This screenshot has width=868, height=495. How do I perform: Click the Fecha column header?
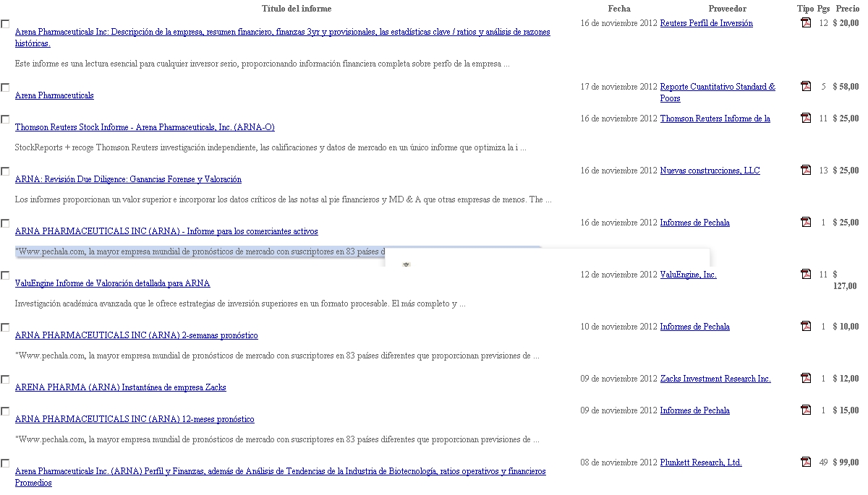(619, 9)
